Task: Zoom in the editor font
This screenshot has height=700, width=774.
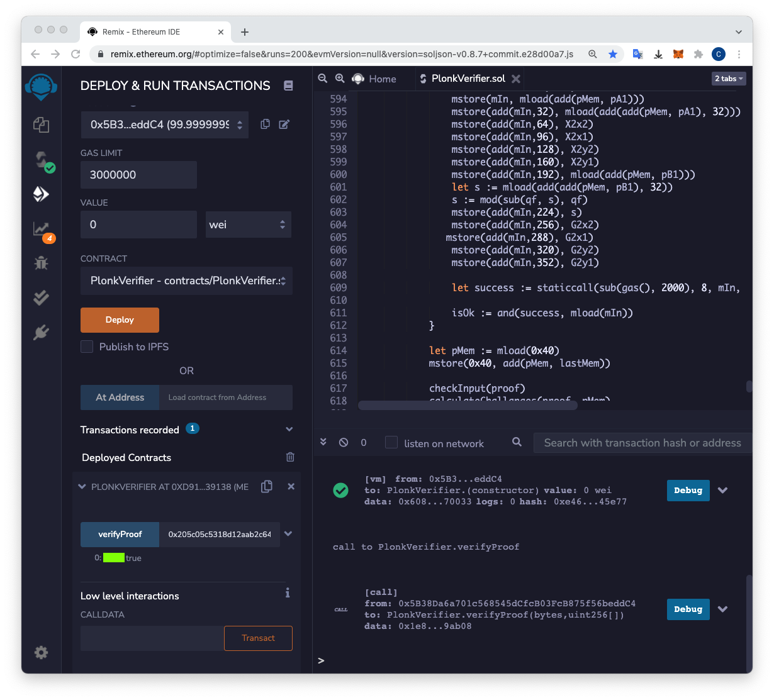Action: coord(340,79)
